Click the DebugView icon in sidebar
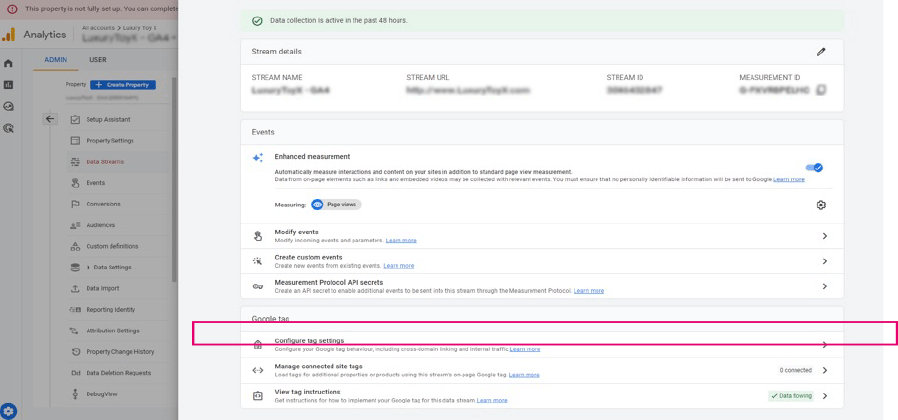The height and width of the screenshot is (420, 898). [75, 394]
